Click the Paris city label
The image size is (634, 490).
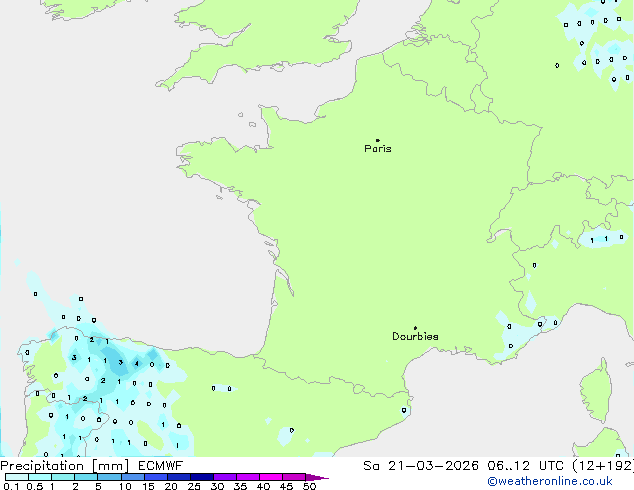(x=378, y=149)
